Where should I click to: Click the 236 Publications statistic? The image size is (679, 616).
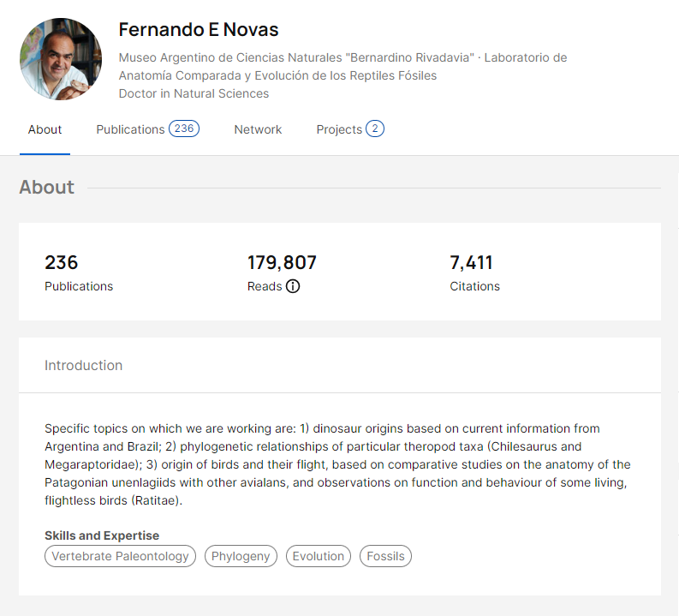pyautogui.click(x=79, y=273)
